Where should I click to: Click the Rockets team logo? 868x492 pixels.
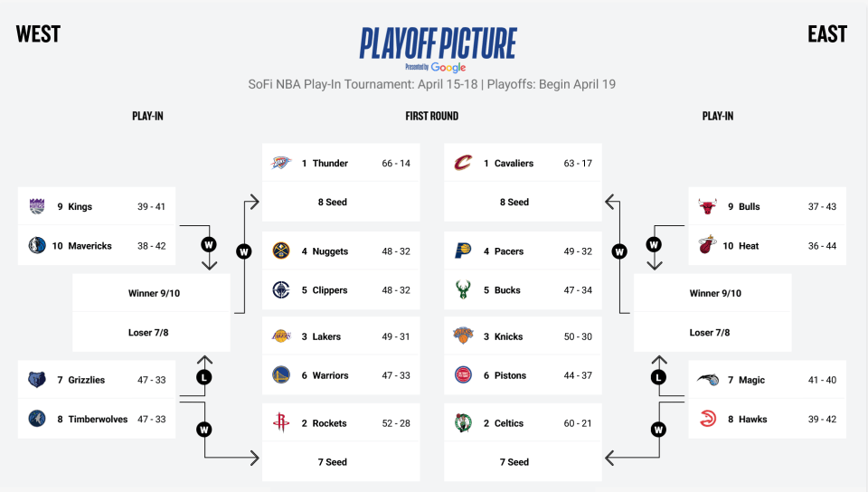tap(281, 423)
